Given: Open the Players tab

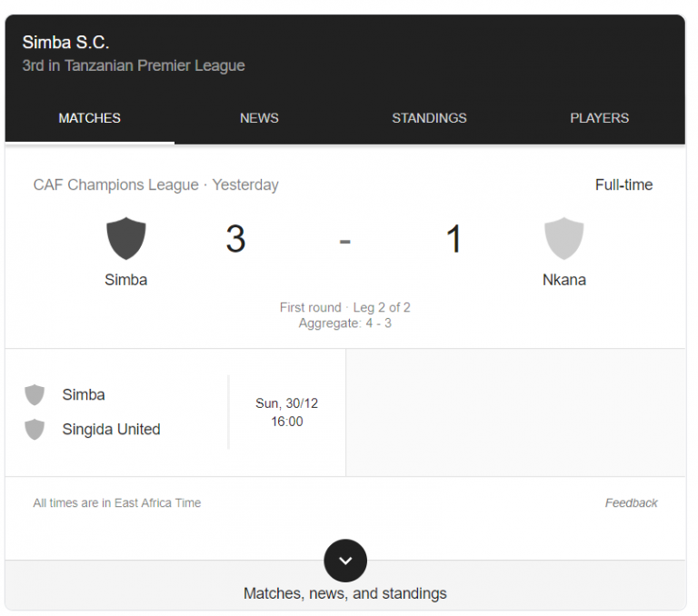Looking at the screenshot, I should pyautogui.click(x=599, y=118).
